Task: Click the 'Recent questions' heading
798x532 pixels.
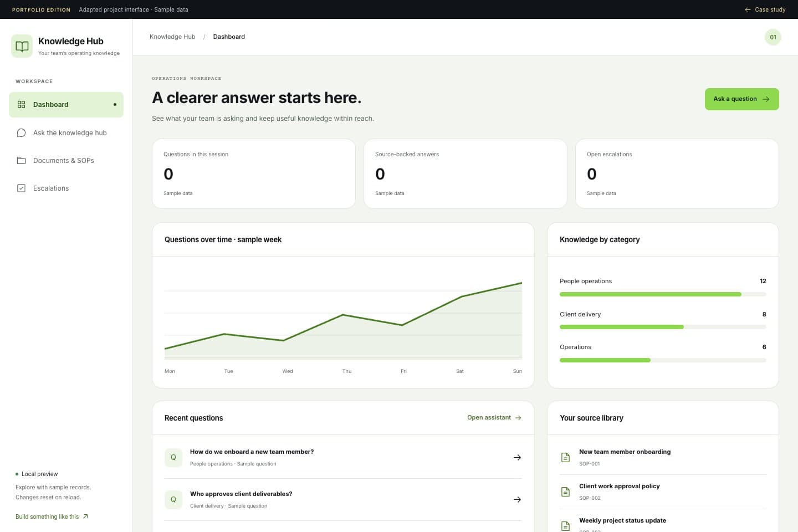Action: tap(193, 418)
